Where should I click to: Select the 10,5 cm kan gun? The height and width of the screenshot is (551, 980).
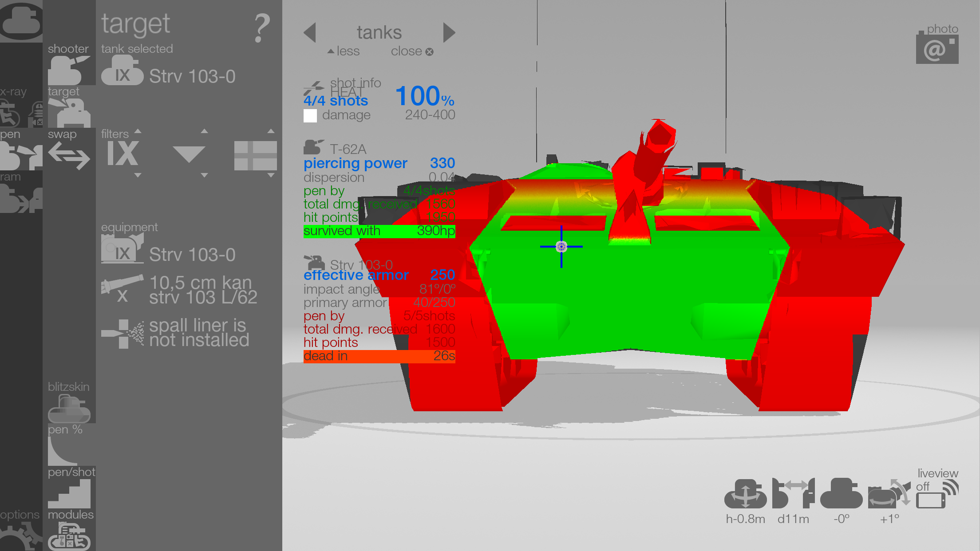pos(179,290)
